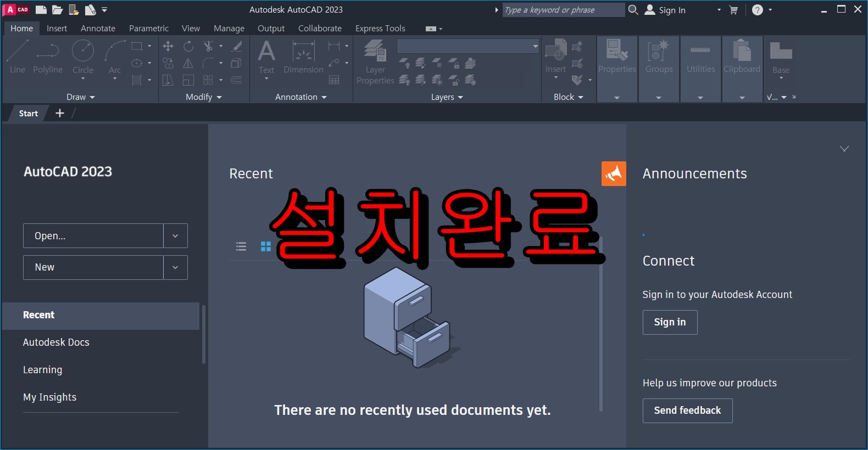Screen dimensions: 868x450
Task: Click the plus new drawing tab button
Action: 60,113
